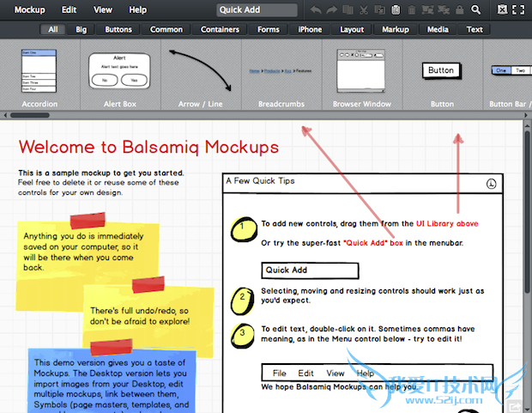Viewport: 532px width, 413px height.
Task: Click the red '"Quick Add" box' text
Action: tap(373, 243)
